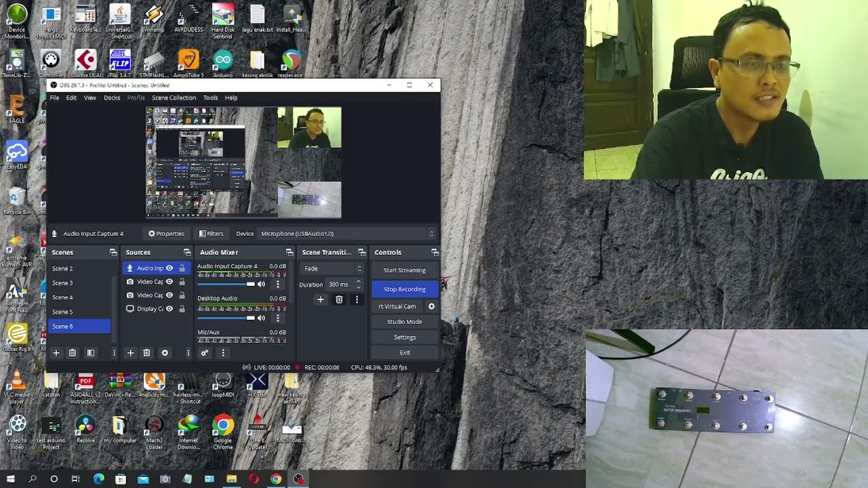Open Virtual Camera settings gear icon
Image resolution: width=868 pixels, height=488 pixels.
pyautogui.click(x=431, y=306)
